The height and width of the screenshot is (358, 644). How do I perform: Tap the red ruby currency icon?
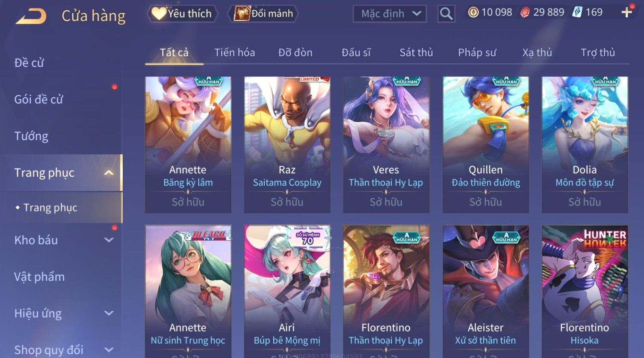(x=525, y=12)
